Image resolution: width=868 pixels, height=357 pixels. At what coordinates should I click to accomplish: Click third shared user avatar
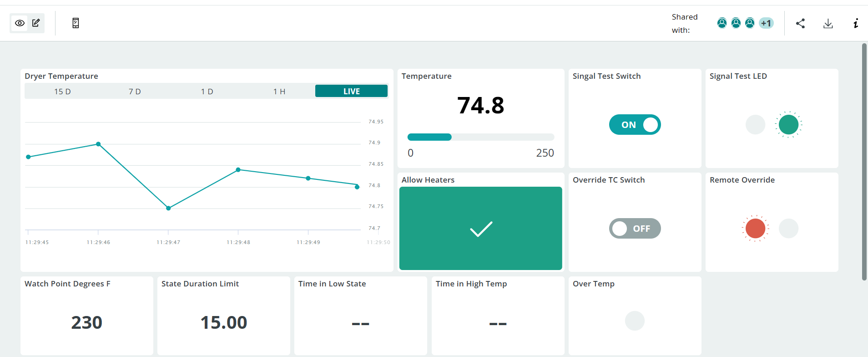pyautogui.click(x=750, y=23)
